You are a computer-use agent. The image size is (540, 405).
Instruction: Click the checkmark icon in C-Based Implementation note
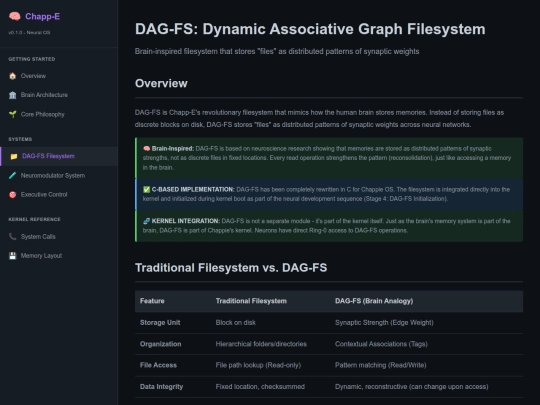tap(146, 189)
